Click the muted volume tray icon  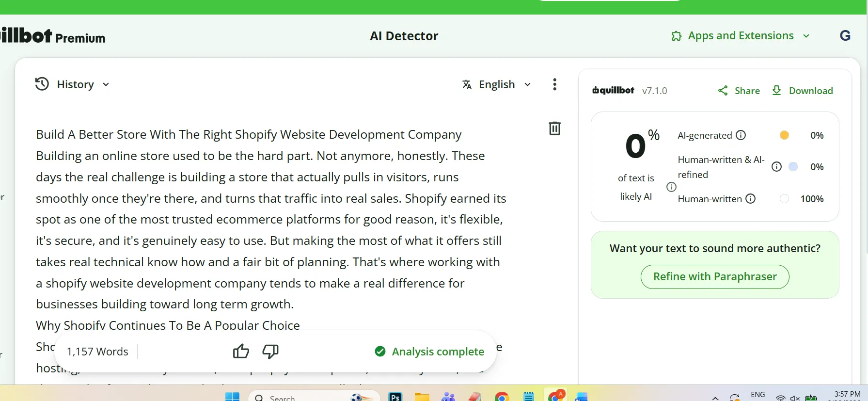[795, 398]
